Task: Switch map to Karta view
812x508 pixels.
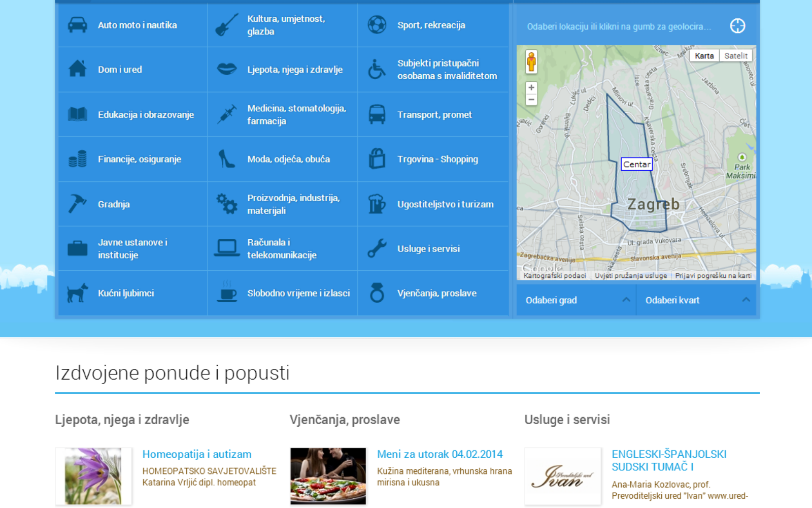Action: (704, 56)
